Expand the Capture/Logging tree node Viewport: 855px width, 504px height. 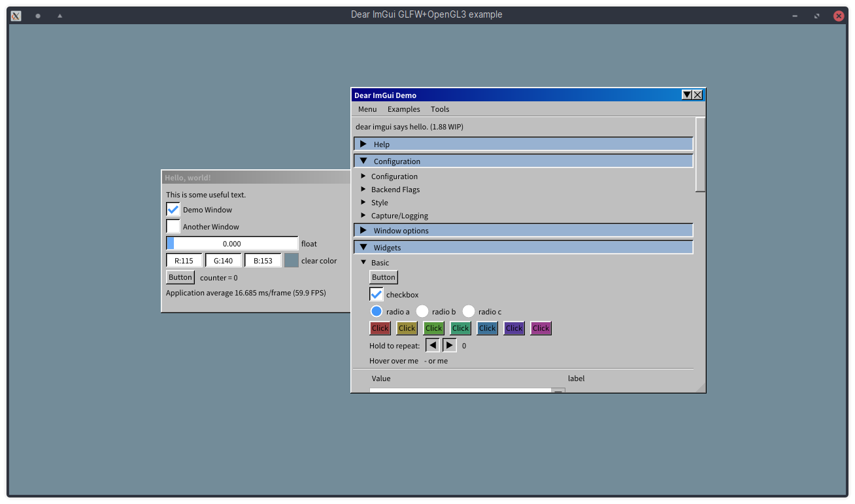point(395,215)
